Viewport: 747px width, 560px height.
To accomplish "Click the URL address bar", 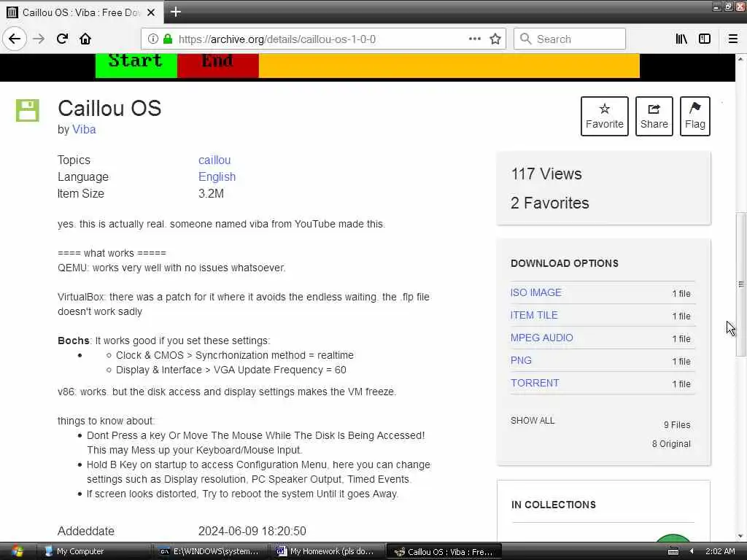I will click(x=322, y=39).
